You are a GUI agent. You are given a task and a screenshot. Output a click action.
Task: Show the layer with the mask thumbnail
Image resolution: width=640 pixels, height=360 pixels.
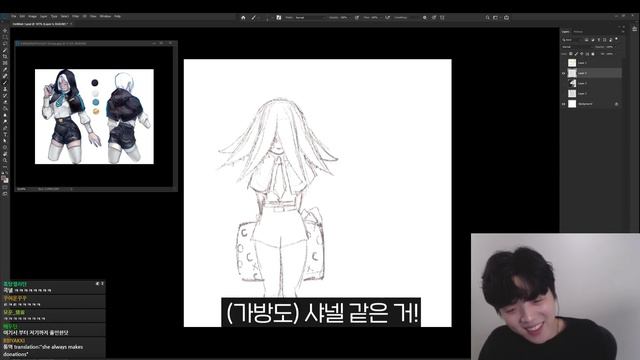(x=563, y=83)
